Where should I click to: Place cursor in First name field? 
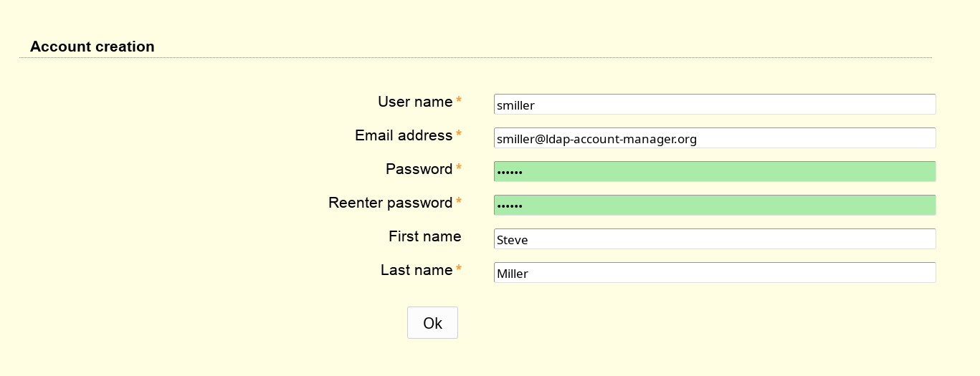click(x=714, y=239)
